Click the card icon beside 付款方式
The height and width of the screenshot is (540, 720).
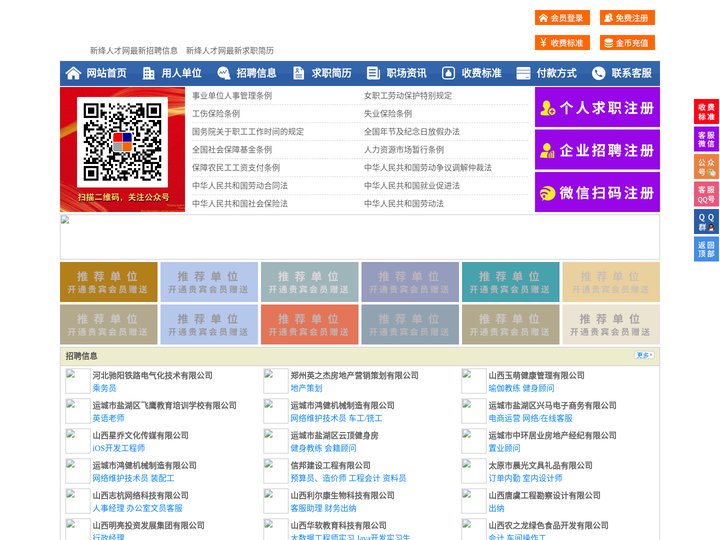coord(523,73)
